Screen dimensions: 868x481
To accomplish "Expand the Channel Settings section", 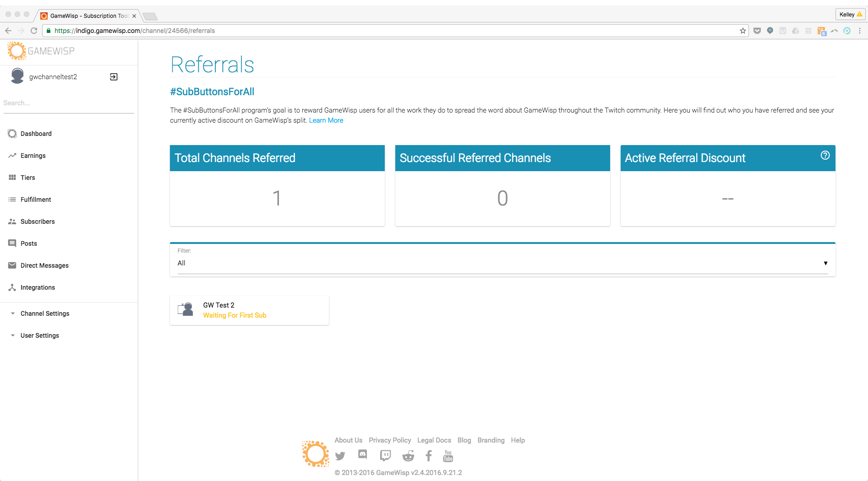I will click(44, 313).
